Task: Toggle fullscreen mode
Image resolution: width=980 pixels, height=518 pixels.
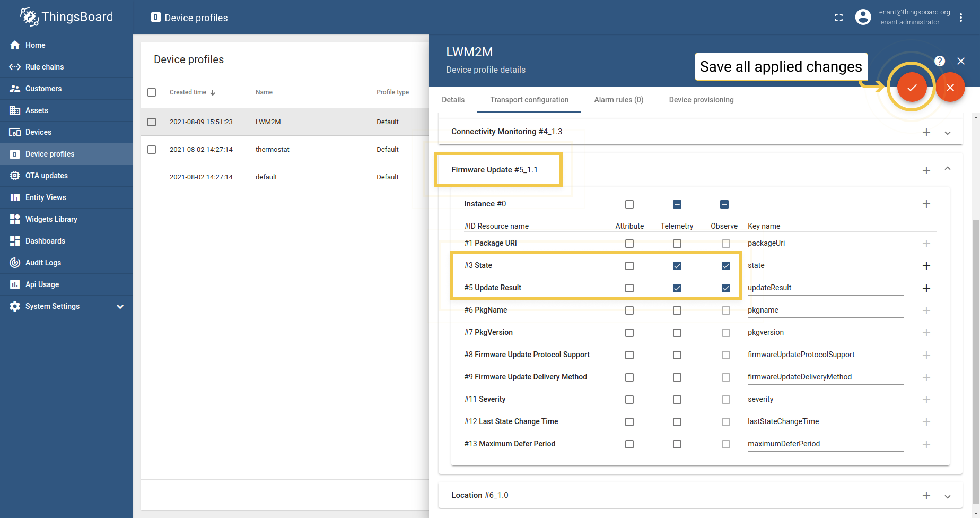Action: pos(839,18)
